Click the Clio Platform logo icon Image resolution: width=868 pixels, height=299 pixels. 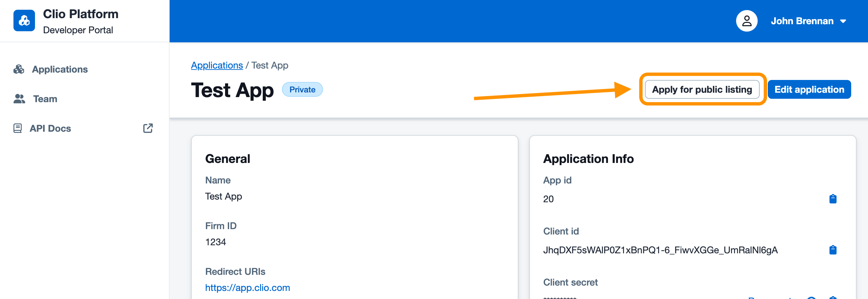click(24, 20)
